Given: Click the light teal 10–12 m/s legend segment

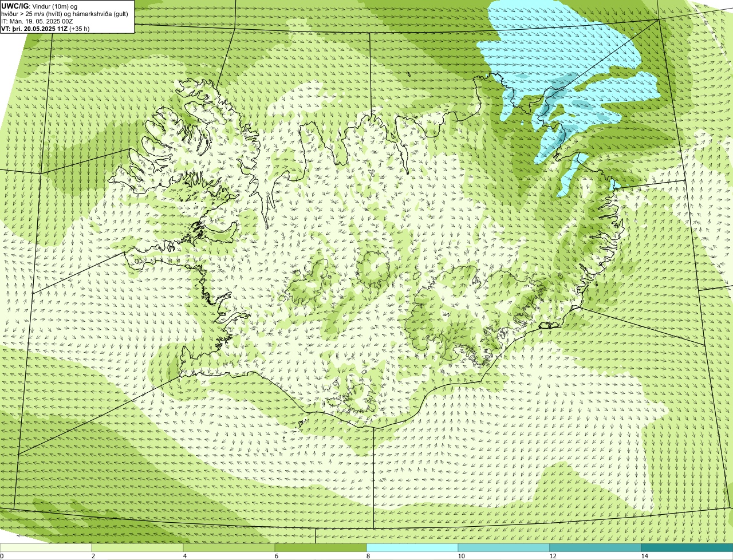Looking at the screenshot, I should coord(504,548).
